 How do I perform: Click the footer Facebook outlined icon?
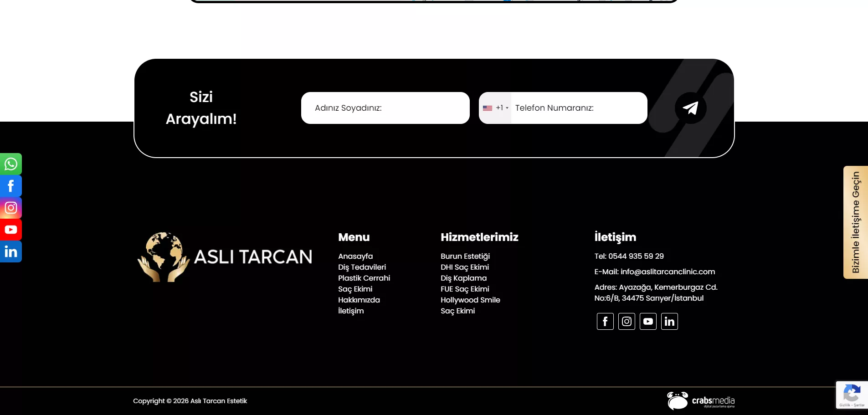605,321
